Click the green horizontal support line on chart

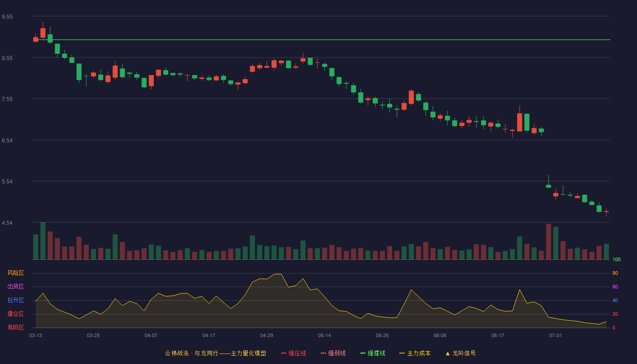coord(321,40)
